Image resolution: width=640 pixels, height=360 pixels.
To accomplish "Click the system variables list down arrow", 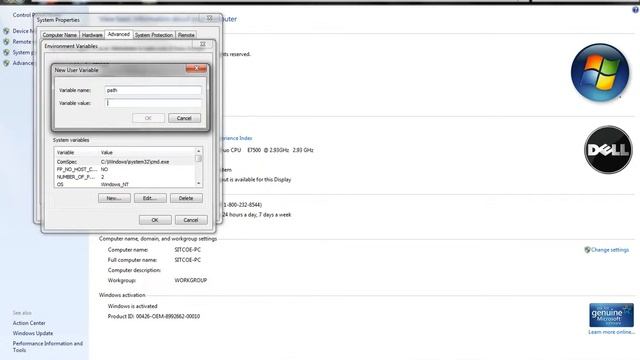I will click(x=199, y=184).
